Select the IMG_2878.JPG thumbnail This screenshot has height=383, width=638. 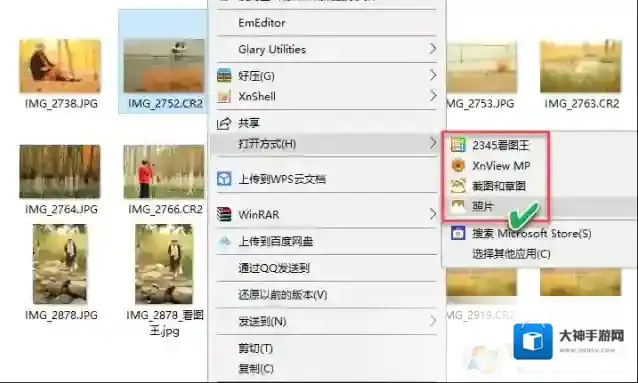60,264
